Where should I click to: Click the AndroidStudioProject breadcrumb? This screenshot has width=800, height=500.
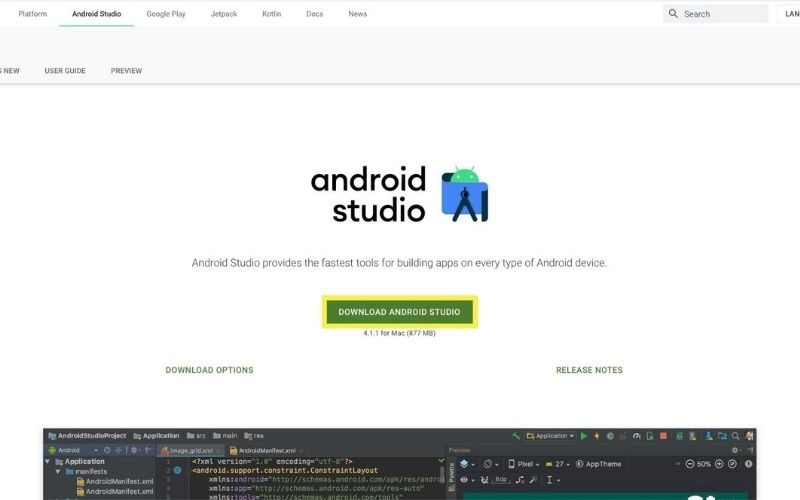87,436
